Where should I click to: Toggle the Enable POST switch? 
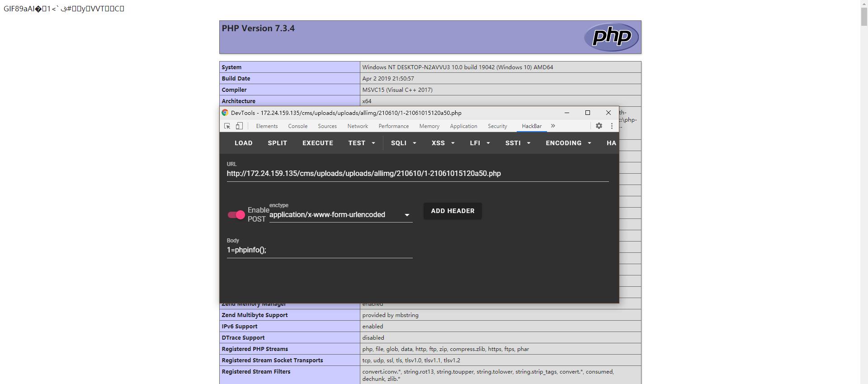(x=236, y=215)
